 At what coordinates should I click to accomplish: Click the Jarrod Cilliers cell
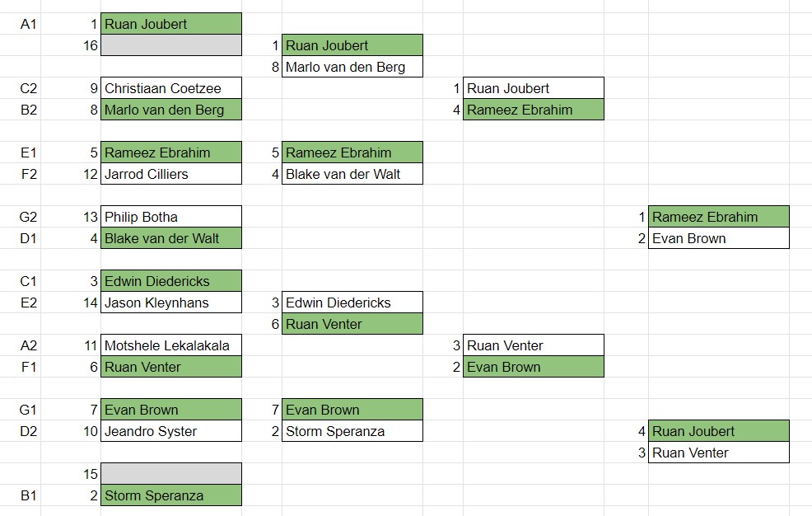171,174
